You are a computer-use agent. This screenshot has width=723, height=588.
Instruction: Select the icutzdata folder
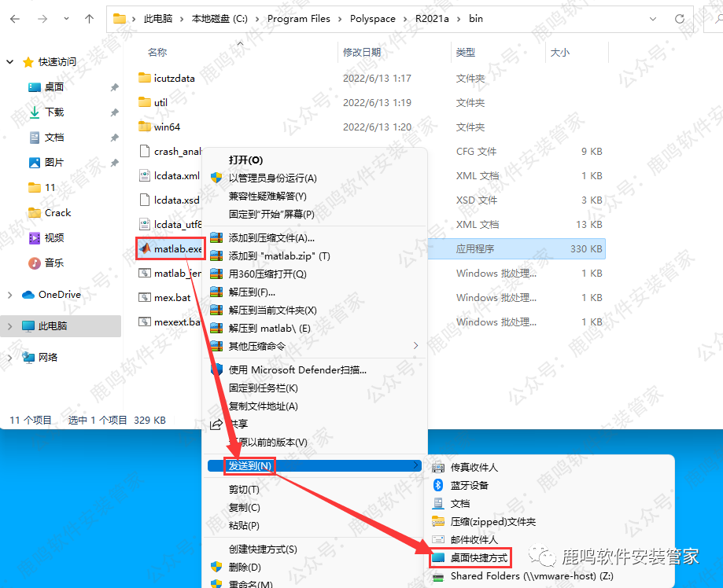(x=175, y=79)
